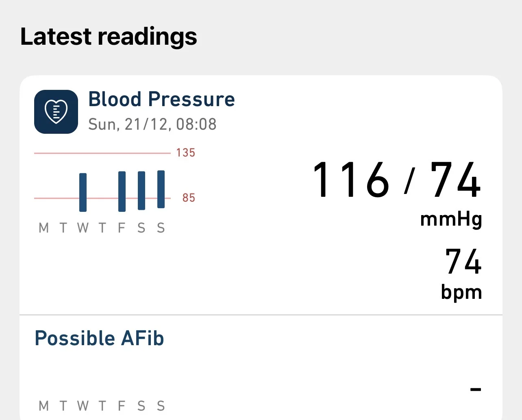Viewport: 522px width, 420px height.
Task: Tap the 116 / 74 reading value
Action: pos(396,179)
